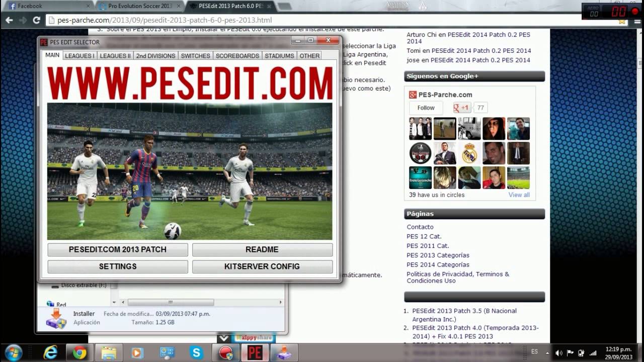This screenshot has width=644, height=362.
Task: Click the Action Center flag tray icon
Action: (571, 353)
